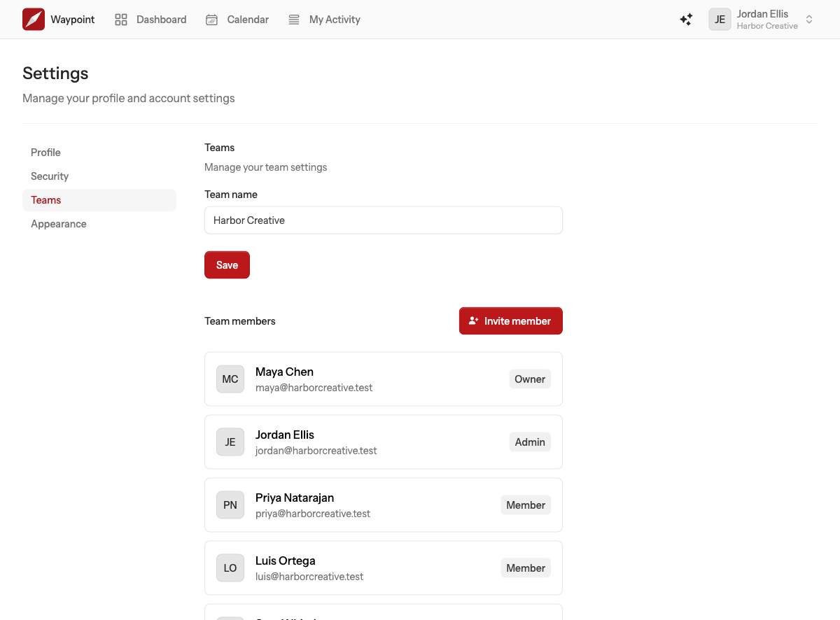Image resolution: width=840 pixels, height=620 pixels.
Task: Click the Dashboard grid icon
Action: pos(121,20)
